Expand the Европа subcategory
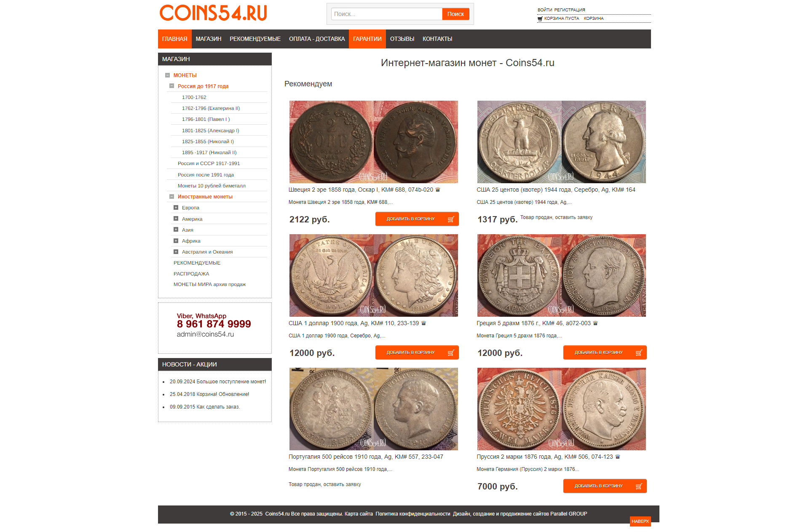Viewport: 809px width, 532px height. 176,207
